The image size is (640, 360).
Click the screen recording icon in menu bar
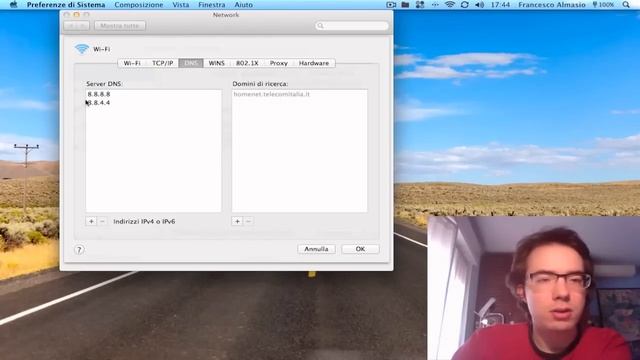(391, 4)
